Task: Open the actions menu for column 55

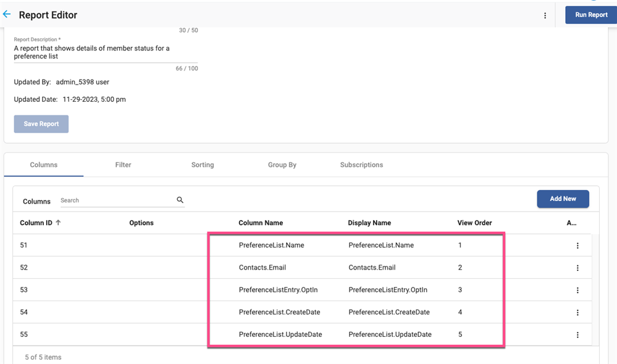Action: [577, 334]
